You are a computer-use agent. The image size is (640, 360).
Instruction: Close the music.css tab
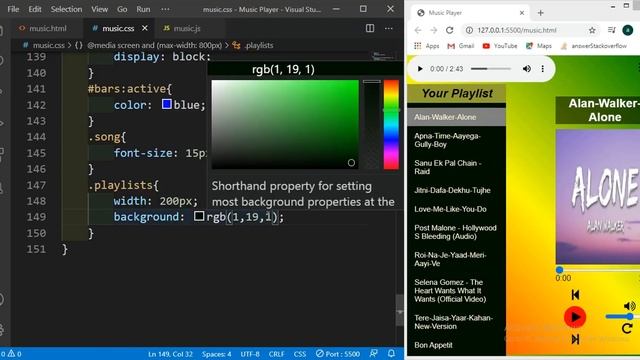144,28
